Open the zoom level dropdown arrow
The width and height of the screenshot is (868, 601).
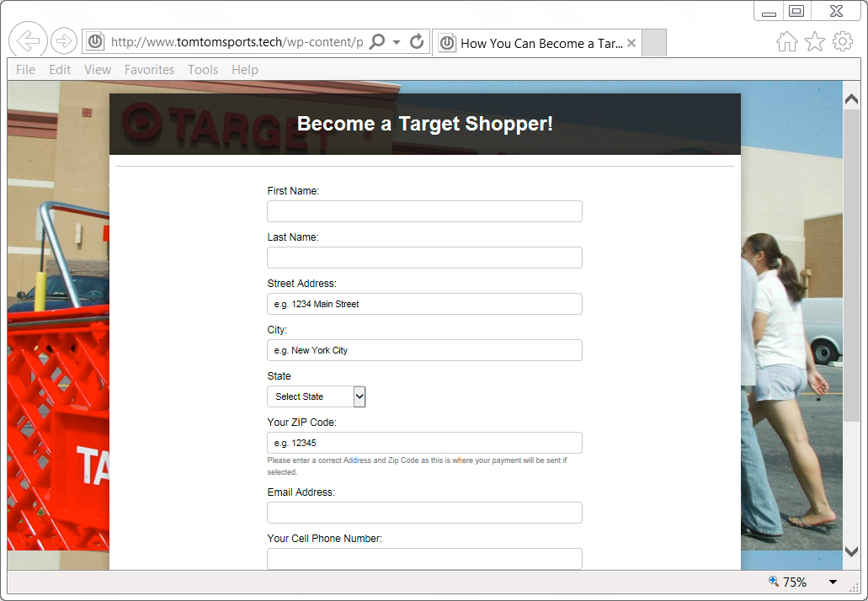pyautogui.click(x=833, y=582)
